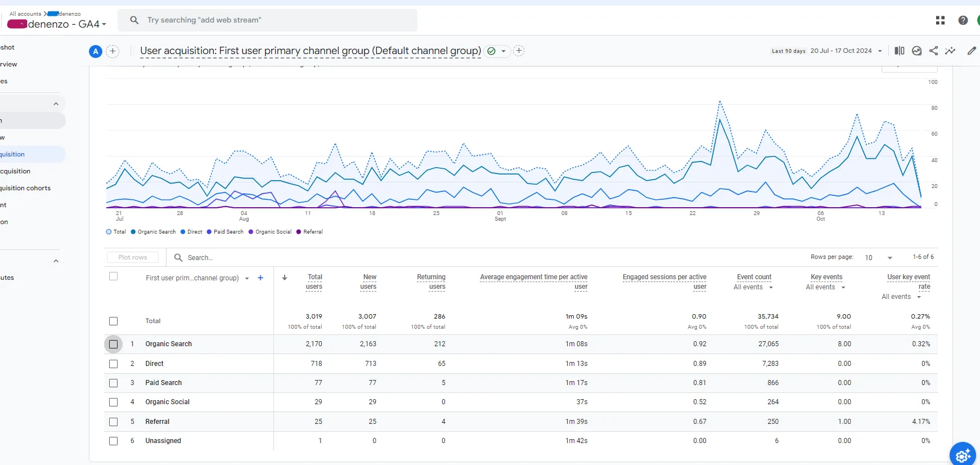Open the Google apps grid icon
This screenshot has height=465, width=980.
coord(940,20)
